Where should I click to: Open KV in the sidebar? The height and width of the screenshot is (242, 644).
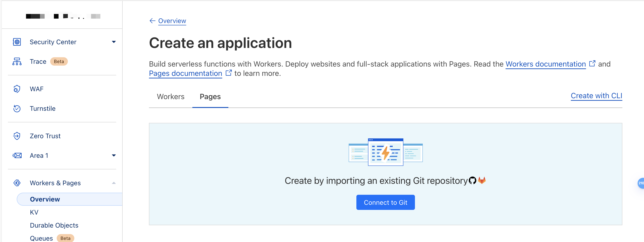(34, 212)
